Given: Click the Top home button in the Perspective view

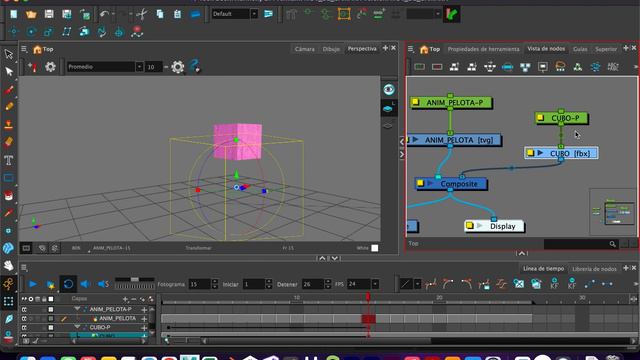Looking at the screenshot, I should pyautogui.click(x=43, y=49).
